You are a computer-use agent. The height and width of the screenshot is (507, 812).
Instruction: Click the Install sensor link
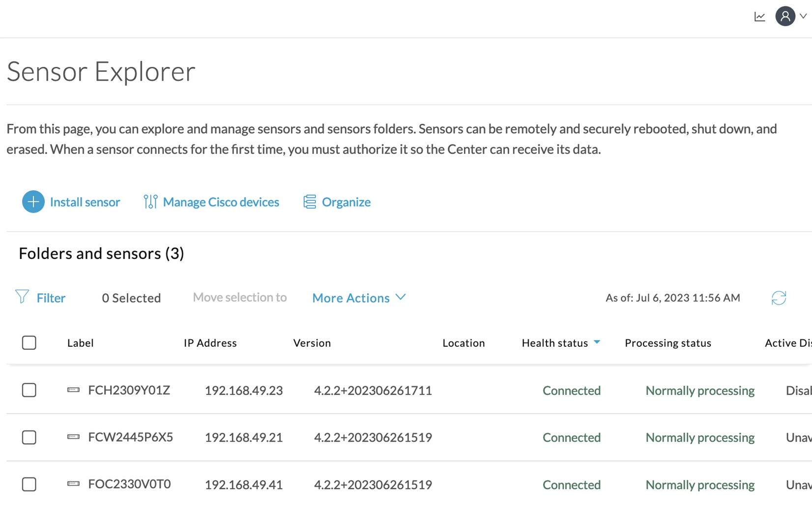pos(85,201)
